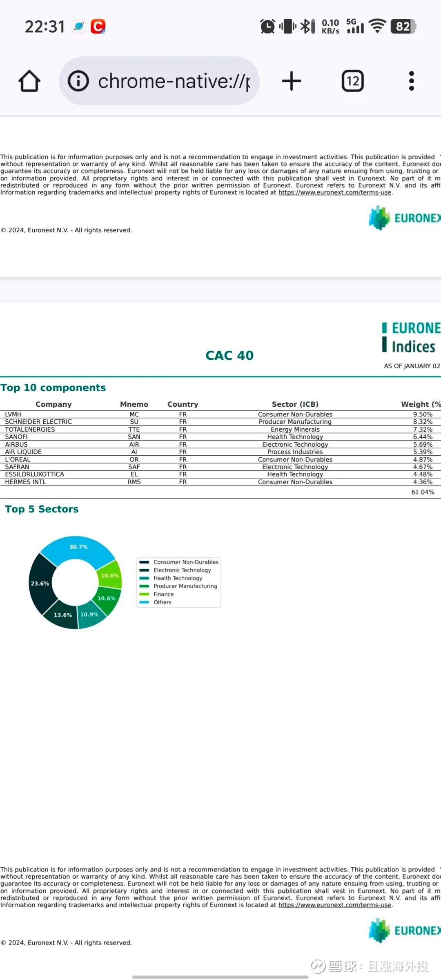Tap the chrome-native URL address field
Viewport: 441px width, 980px height.
click(159, 81)
